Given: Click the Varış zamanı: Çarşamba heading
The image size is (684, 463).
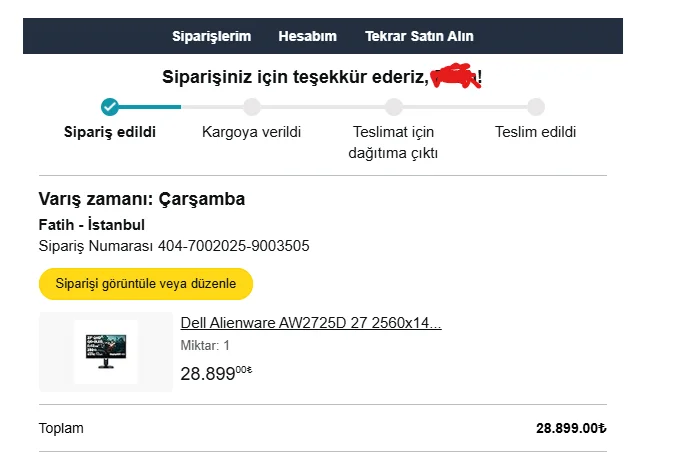Looking at the screenshot, I should (x=141, y=199).
